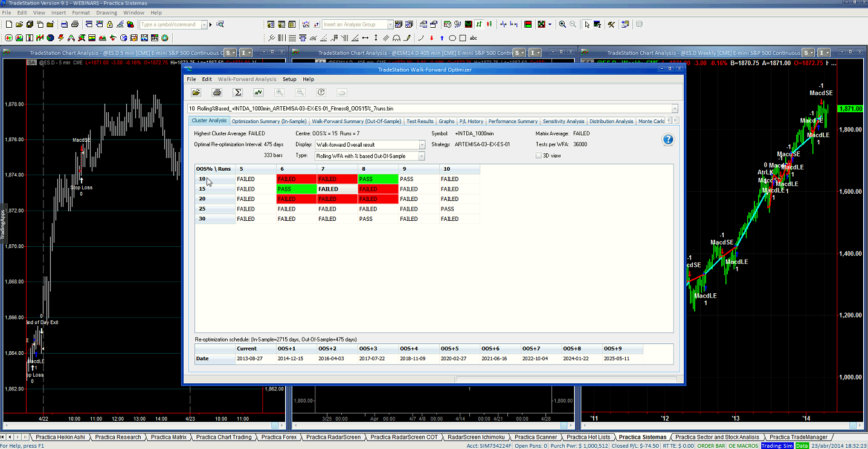Screen dimensions: 868x449
Task: Click the New document icon in main toolbar
Action: tap(9, 24)
